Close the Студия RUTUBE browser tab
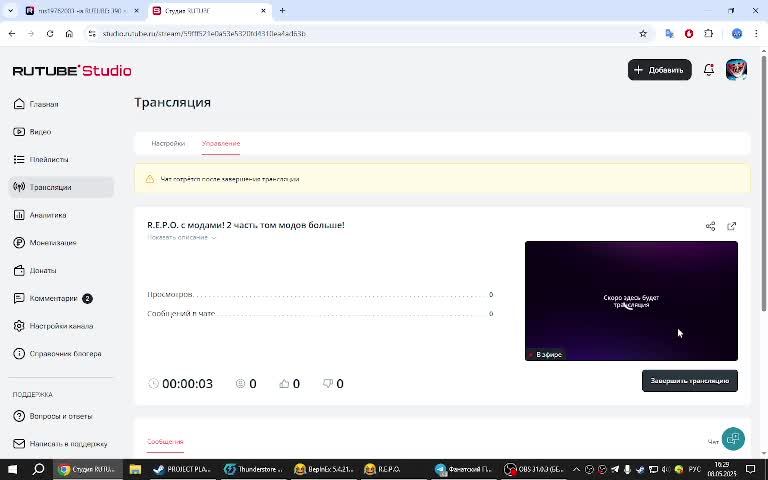The image size is (768, 480). coord(264,11)
